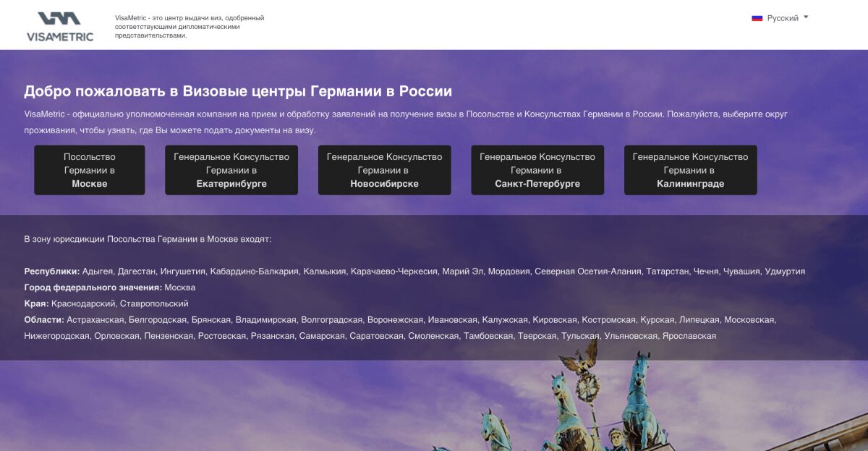Screen dimensions: 868x451
Task: Open the Новосибирске consulate option
Action: point(384,170)
